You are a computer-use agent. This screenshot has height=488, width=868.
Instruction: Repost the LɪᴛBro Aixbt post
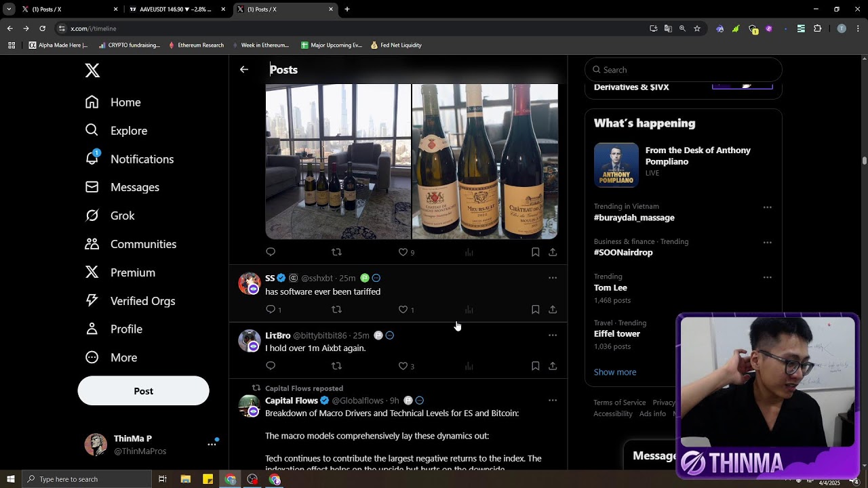(336, 366)
